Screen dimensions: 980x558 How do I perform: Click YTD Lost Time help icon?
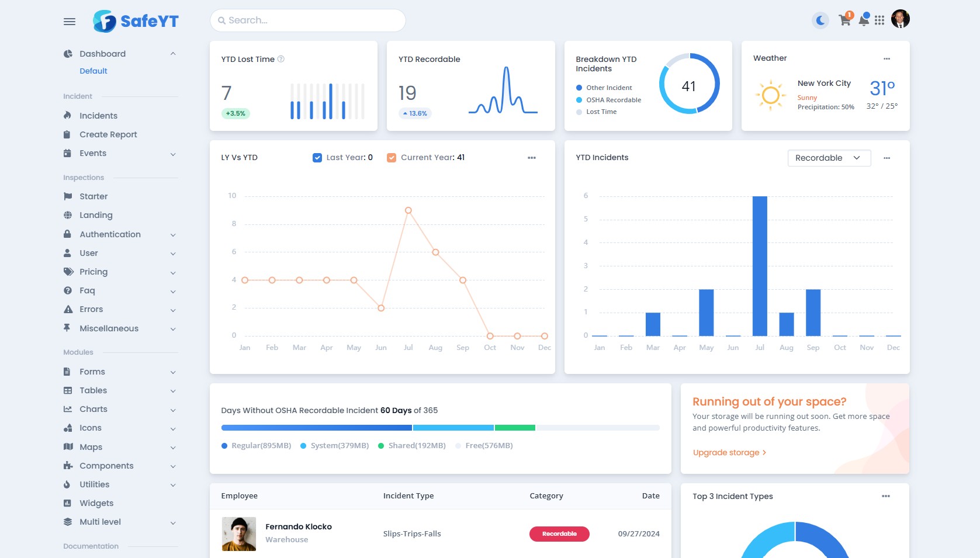[x=281, y=59]
